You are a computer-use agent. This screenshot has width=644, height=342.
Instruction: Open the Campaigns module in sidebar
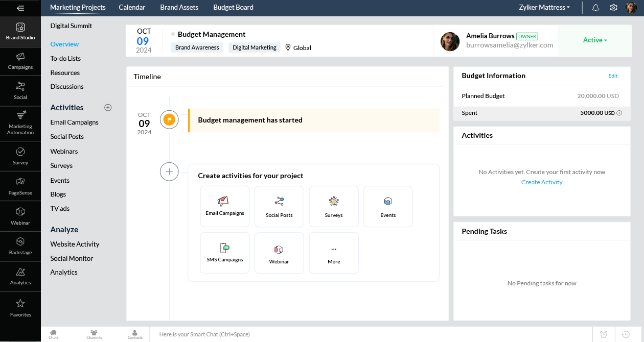point(20,61)
